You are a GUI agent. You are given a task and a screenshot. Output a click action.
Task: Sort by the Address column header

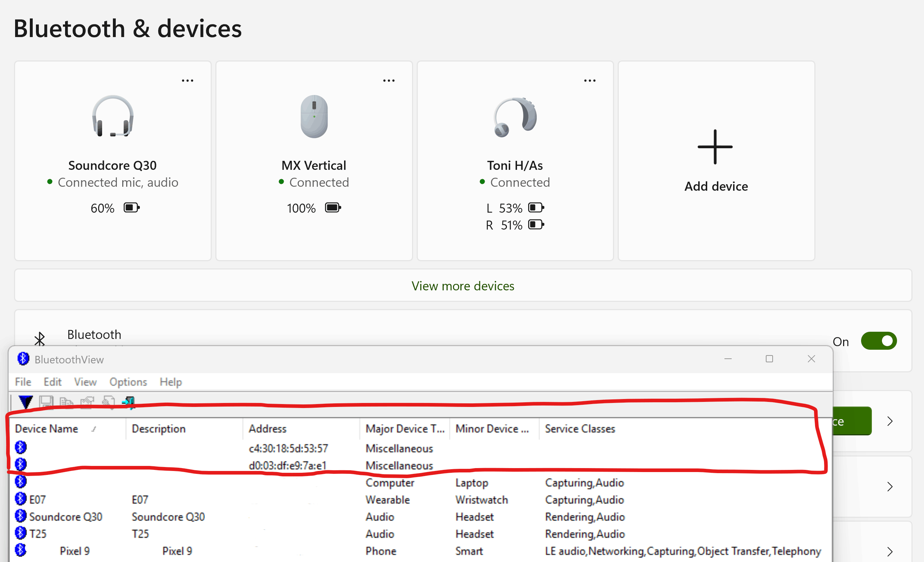tap(267, 429)
